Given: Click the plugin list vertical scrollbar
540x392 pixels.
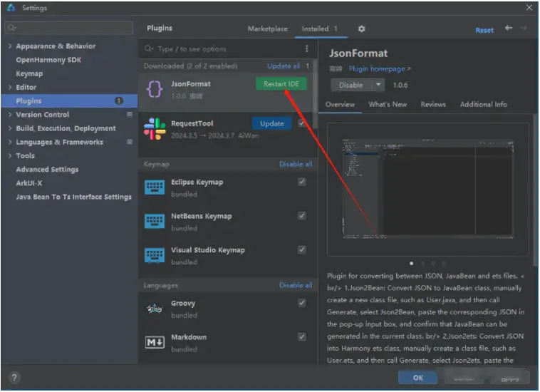Looking at the screenshot, I should pos(315,93).
